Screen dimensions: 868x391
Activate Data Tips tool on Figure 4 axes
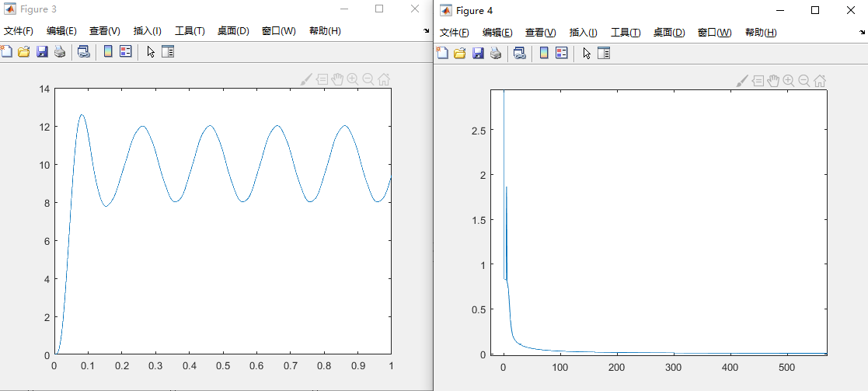tap(758, 81)
